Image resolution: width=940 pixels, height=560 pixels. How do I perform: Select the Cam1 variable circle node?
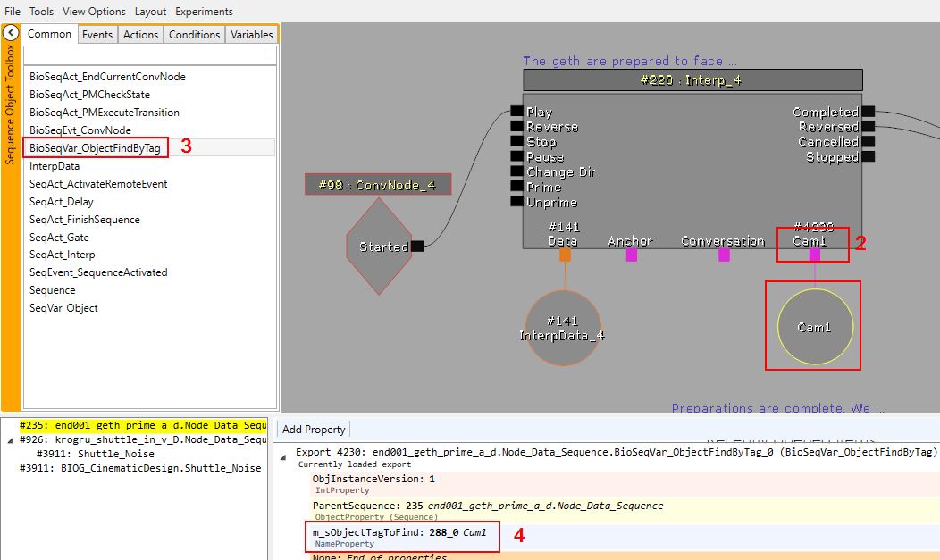(x=815, y=327)
